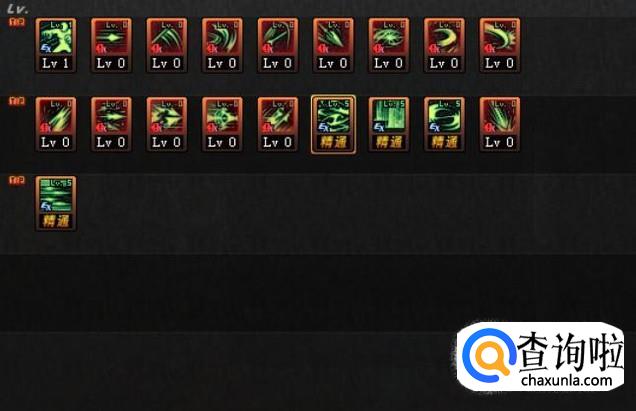Choose the mastered green S-curve skill icon
Viewport: 636px width, 411px height.
coord(445,124)
